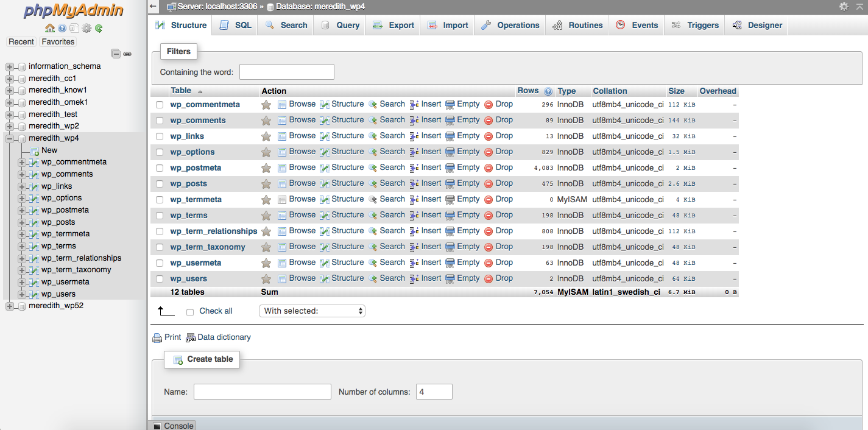Screen dimensions: 868x430
Task: Tick the wp_term_taxonomy row checkbox
Action: [160, 247]
